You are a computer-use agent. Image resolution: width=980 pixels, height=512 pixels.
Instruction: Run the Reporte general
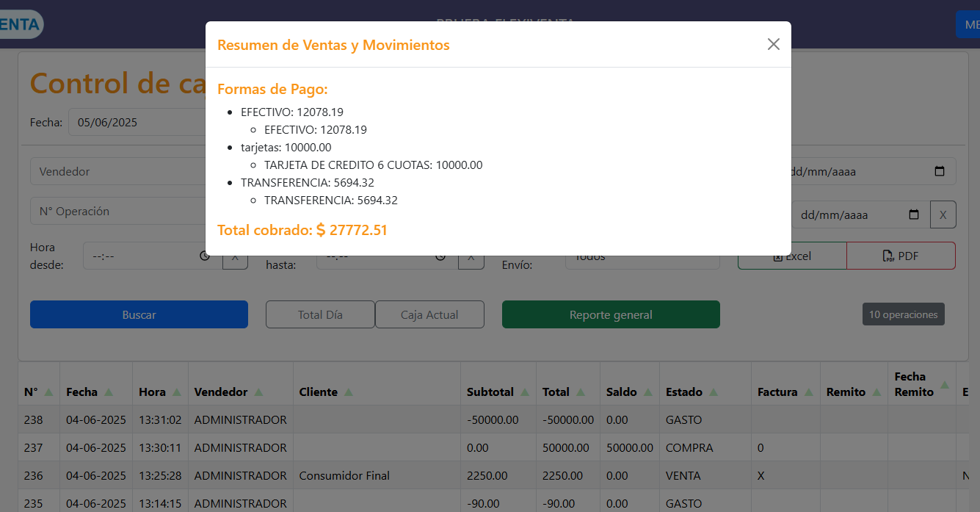coord(611,314)
